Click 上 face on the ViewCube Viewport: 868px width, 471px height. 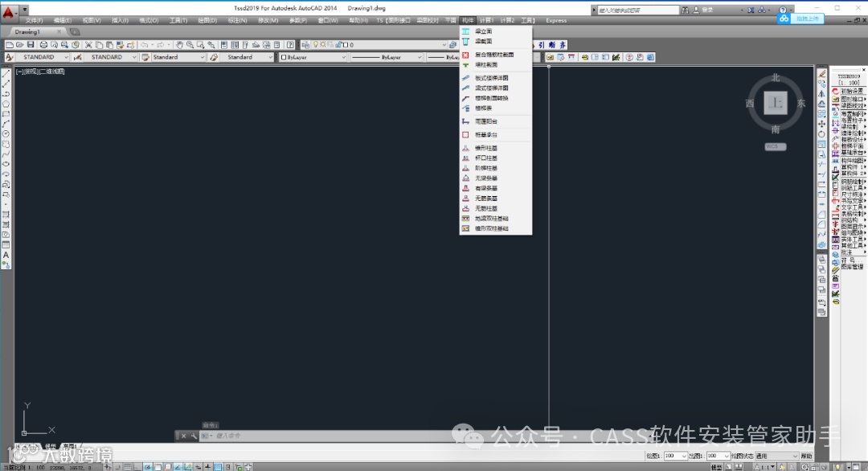775,103
